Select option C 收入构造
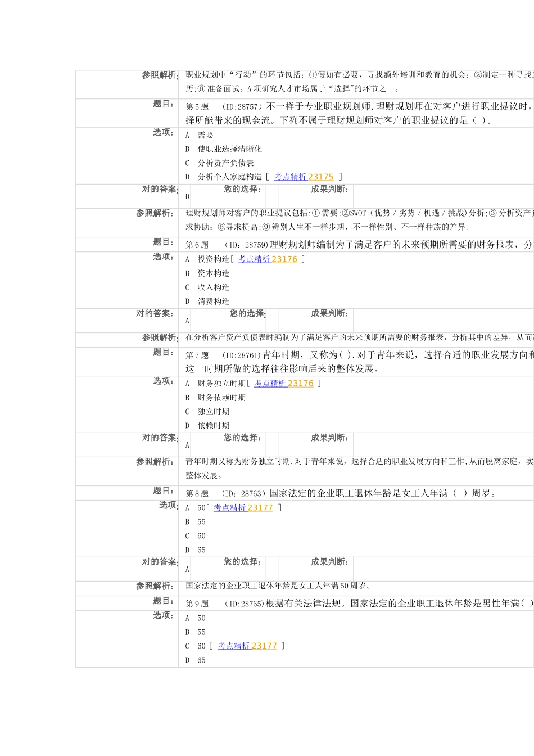Image resolution: width=534 pixels, height=756 pixels. (207, 287)
